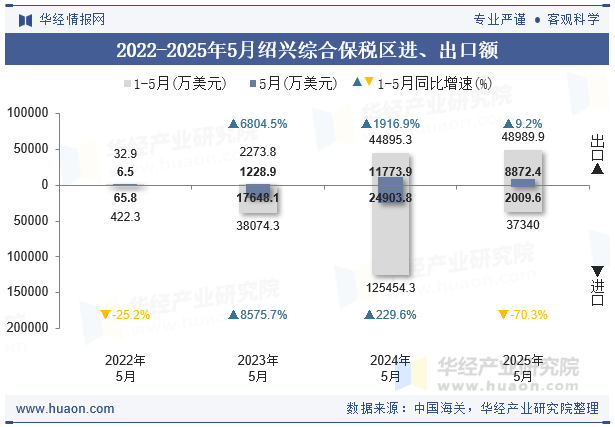This screenshot has width=615, height=427.
Task: Click the growth rate label 6804.5%
Action: (264, 124)
